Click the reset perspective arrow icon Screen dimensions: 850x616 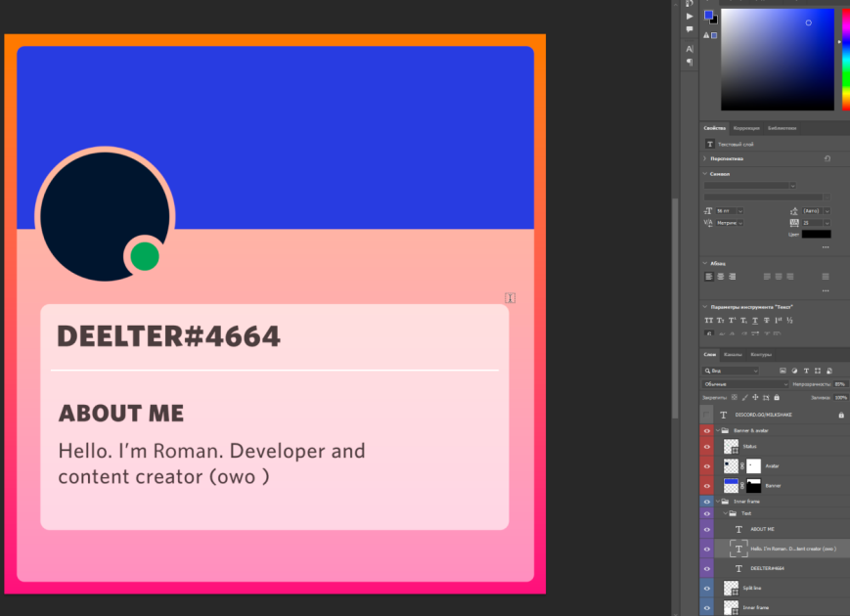click(x=828, y=158)
